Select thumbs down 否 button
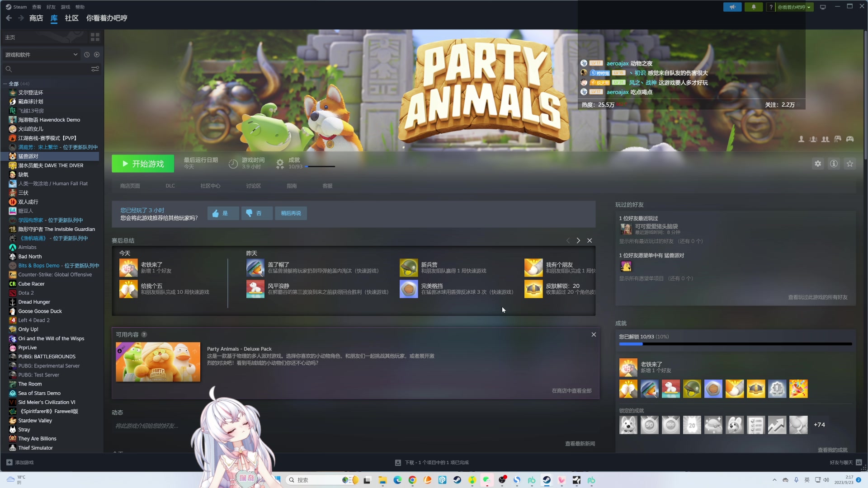 click(x=257, y=213)
